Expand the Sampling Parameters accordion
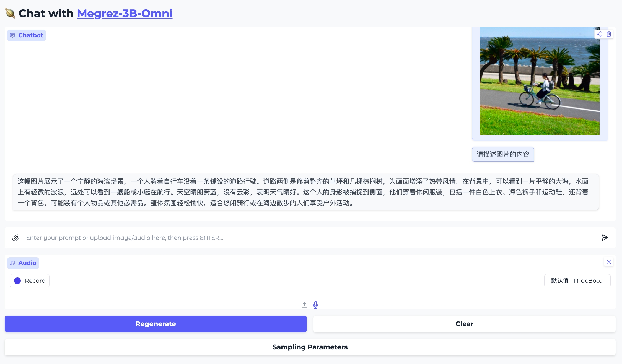Viewport: 622px width, 364px height. click(310, 347)
